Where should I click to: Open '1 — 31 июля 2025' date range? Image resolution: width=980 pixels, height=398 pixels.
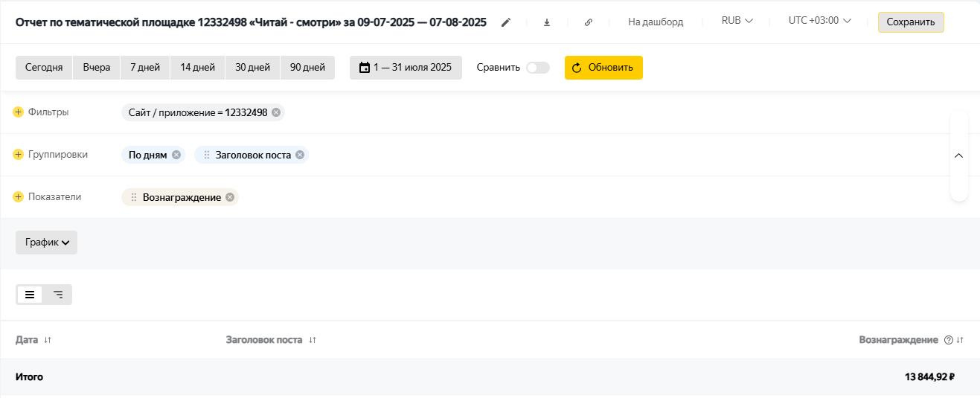point(406,68)
